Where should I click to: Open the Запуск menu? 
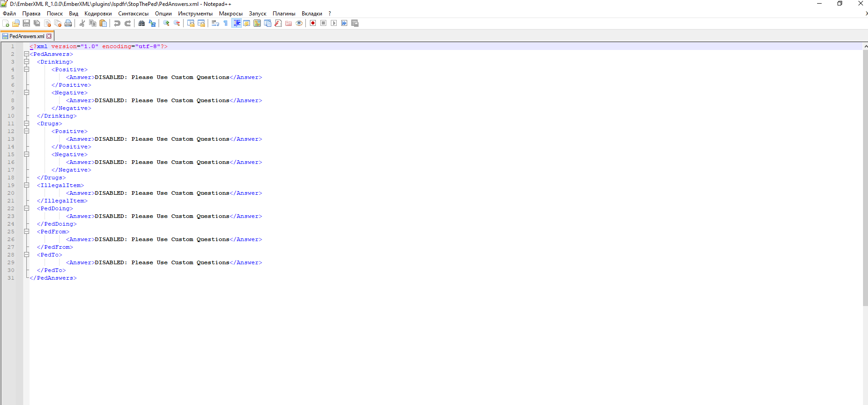[258, 14]
